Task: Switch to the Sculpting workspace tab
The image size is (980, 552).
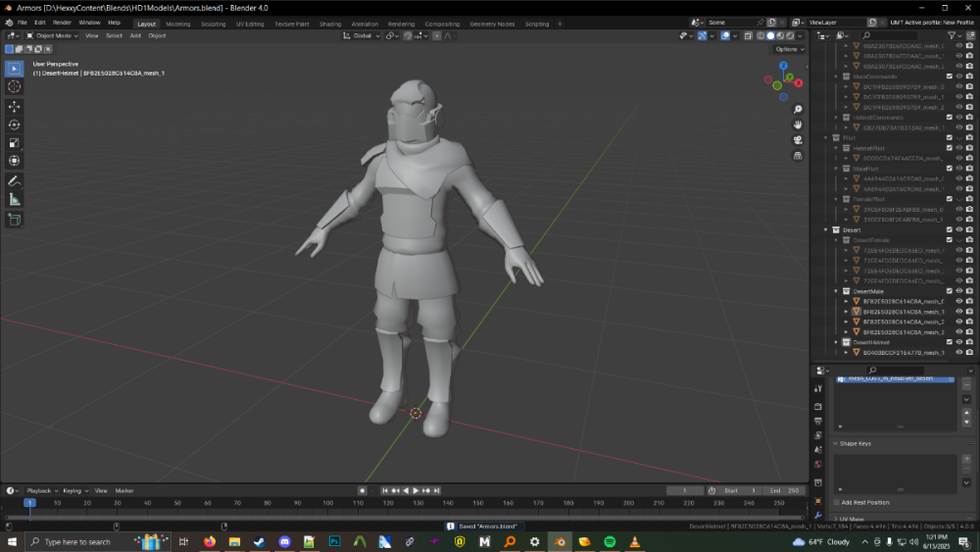Action: pyautogui.click(x=213, y=24)
